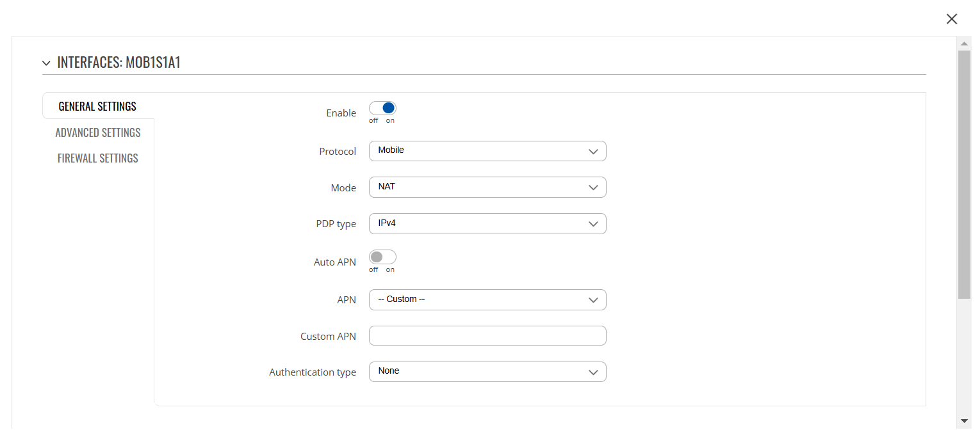Switch to the General Settings tab
Image resolution: width=980 pixels, height=430 pixels.
pyautogui.click(x=97, y=106)
